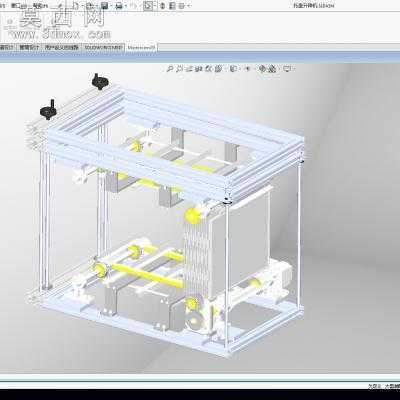Switch to the Mastercam tab
The image size is (400, 400).
[x=141, y=48]
